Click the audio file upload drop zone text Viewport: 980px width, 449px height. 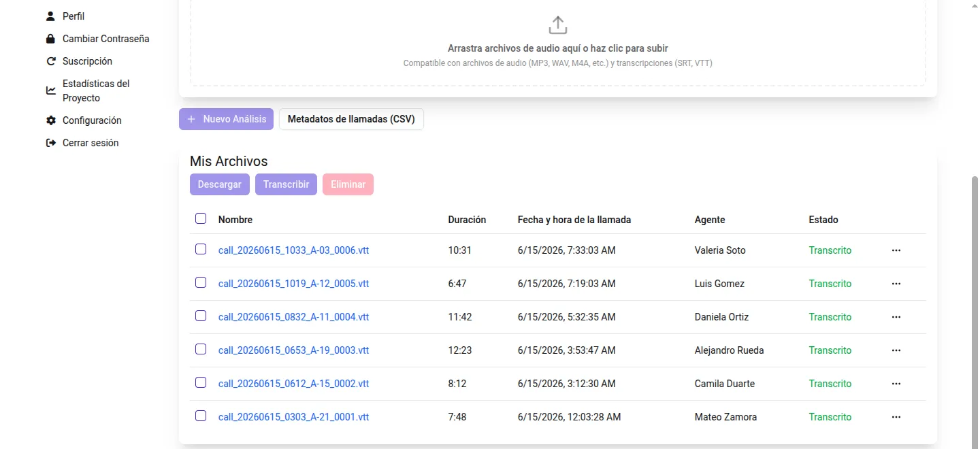[x=557, y=48]
